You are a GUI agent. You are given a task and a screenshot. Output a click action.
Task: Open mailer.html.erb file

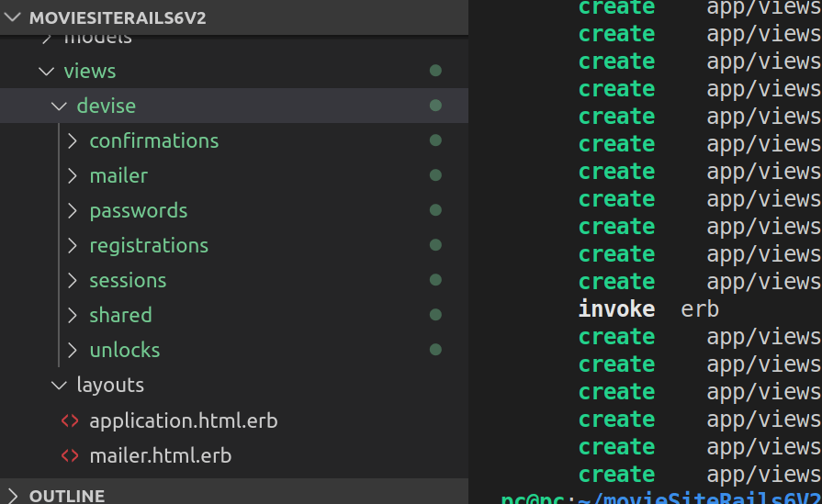(x=160, y=455)
